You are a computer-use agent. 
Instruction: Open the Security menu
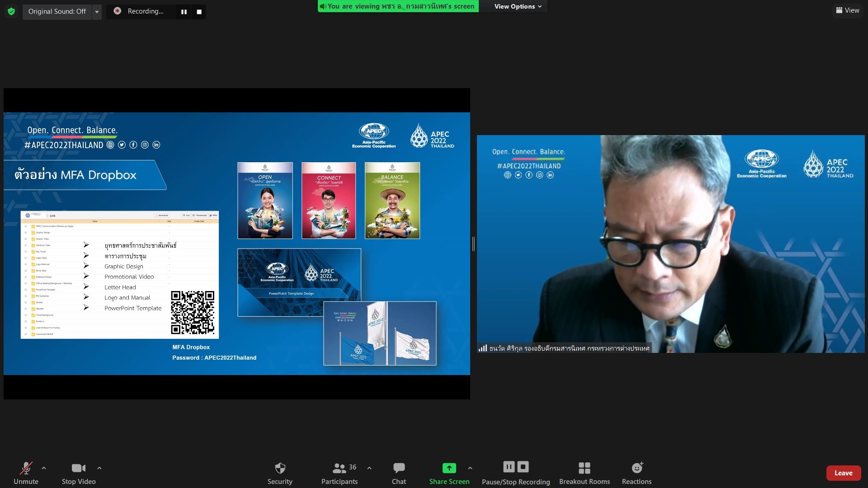[x=280, y=473]
